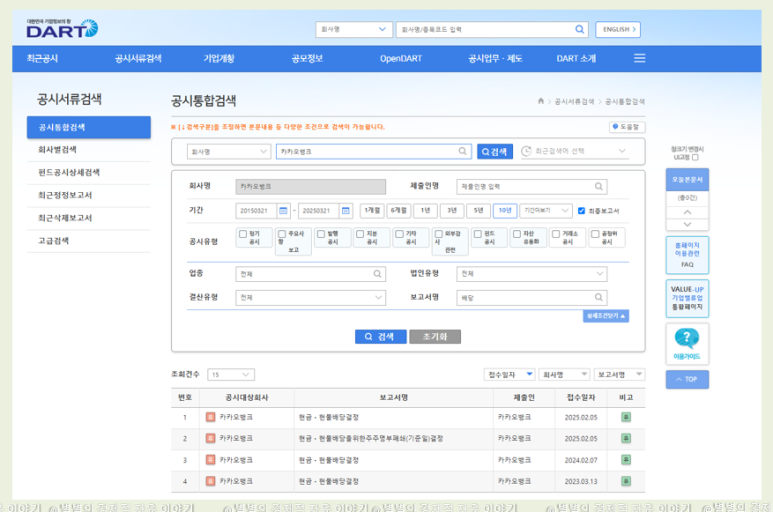Click the TOP button
This screenshot has width=773, height=512.
pos(687,379)
